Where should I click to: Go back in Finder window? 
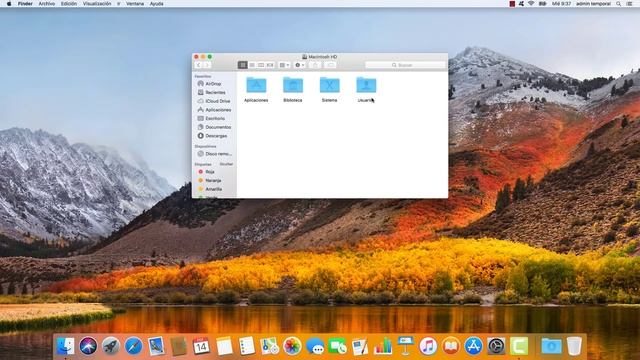[199, 65]
